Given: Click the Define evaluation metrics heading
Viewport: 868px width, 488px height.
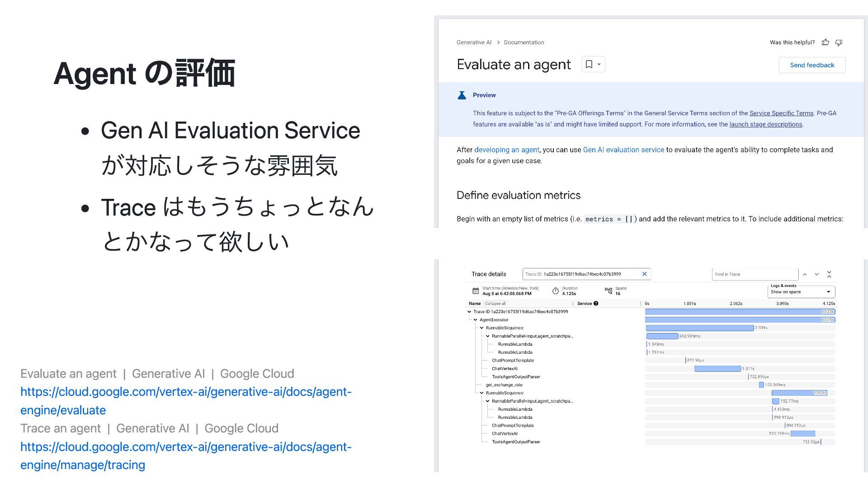Looking at the screenshot, I should (519, 195).
